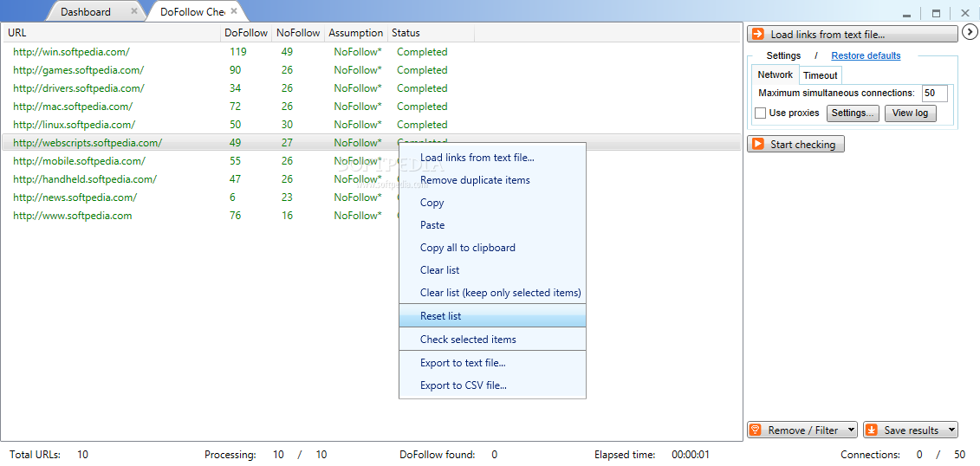Image resolution: width=980 pixels, height=466 pixels.
Task: Choose Reset list from context menu
Action: tap(492, 316)
